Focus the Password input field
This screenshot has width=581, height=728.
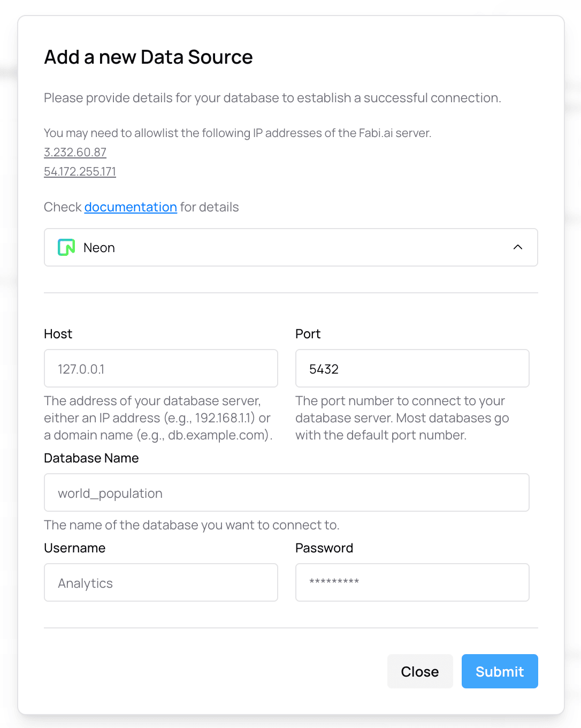click(412, 583)
